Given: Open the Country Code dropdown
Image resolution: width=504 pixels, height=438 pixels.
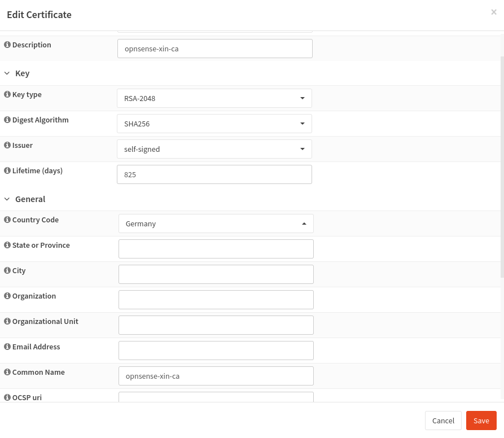Looking at the screenshot, I should (x=216, y=224).
